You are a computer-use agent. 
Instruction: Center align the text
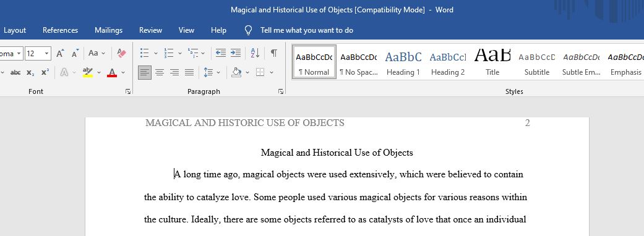[x=160, y=73]
